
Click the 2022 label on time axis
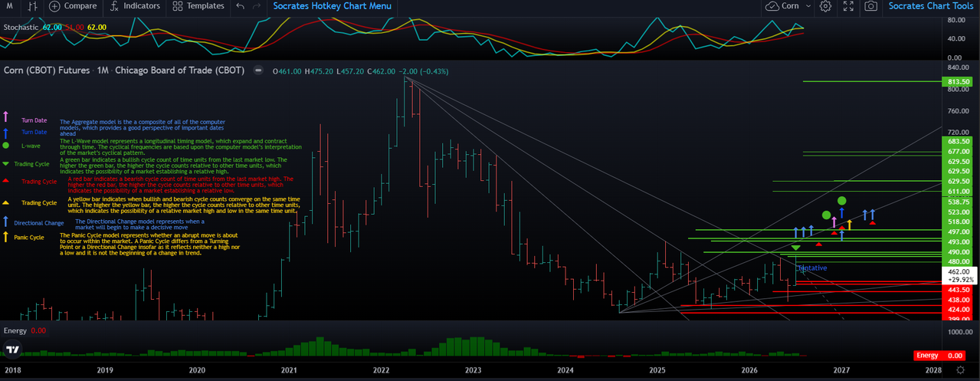(381, 370)
